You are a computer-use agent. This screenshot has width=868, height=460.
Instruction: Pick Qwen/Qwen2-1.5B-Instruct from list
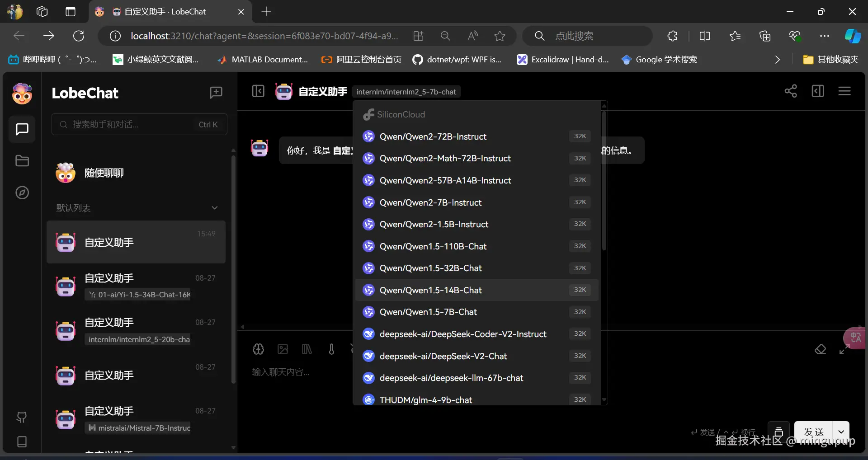(477, 224)
